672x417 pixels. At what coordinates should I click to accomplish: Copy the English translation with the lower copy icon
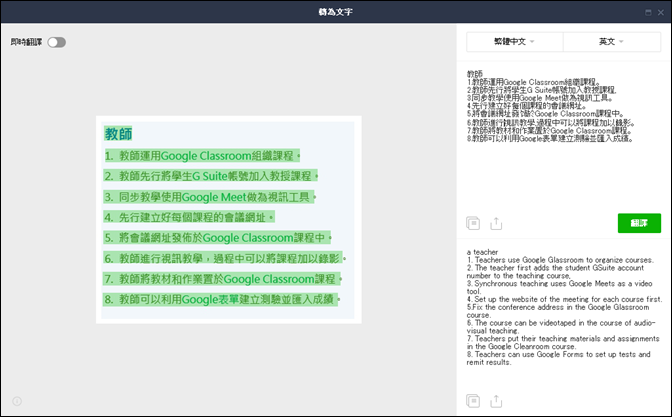point(473,401)
